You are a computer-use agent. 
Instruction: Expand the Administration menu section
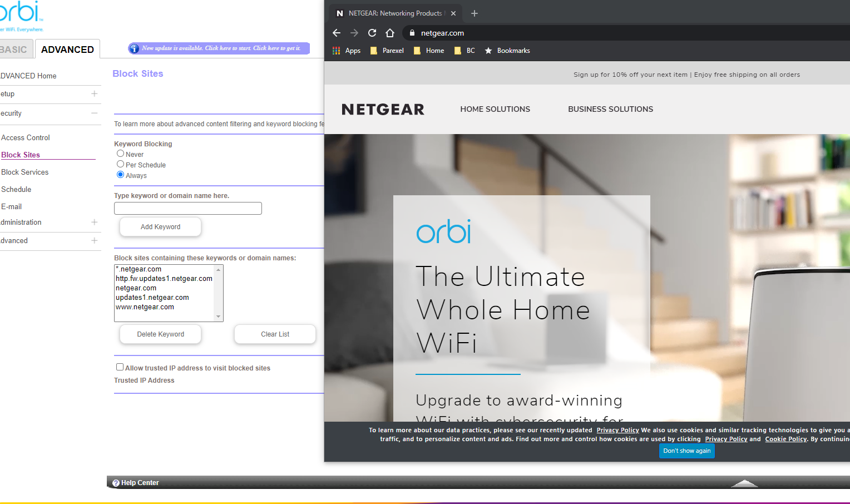click(95, 222)
